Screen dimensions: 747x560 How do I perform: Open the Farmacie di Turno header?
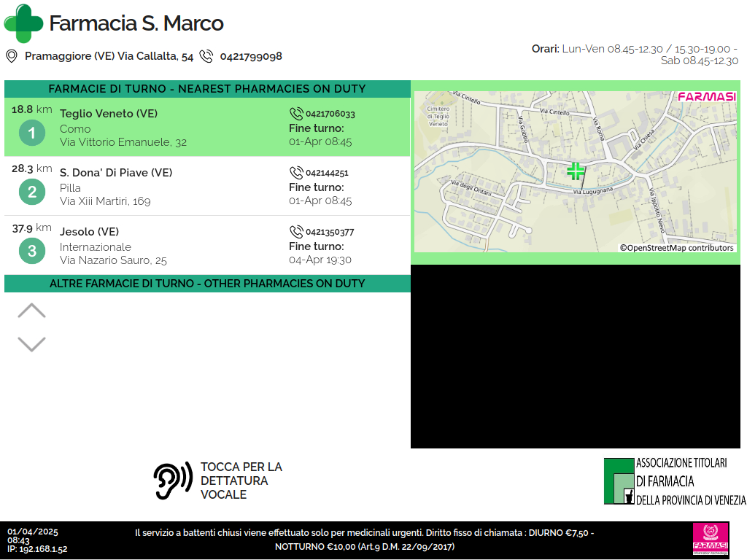click(207, 89)
